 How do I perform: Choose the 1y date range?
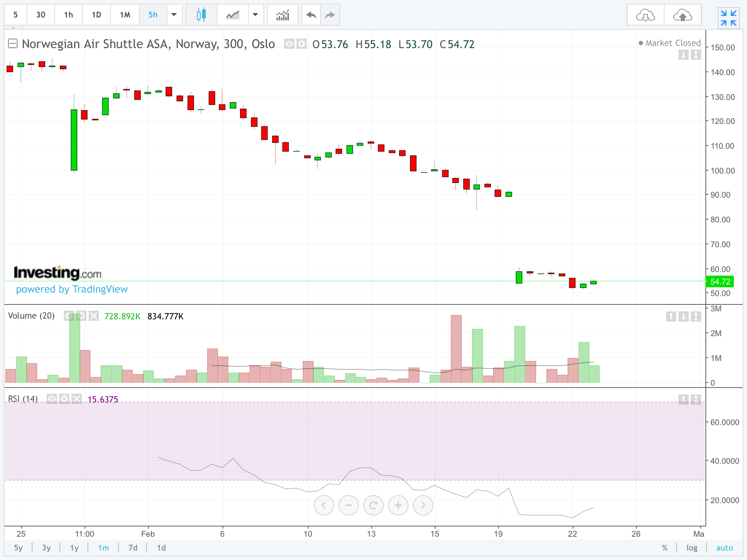74,548
